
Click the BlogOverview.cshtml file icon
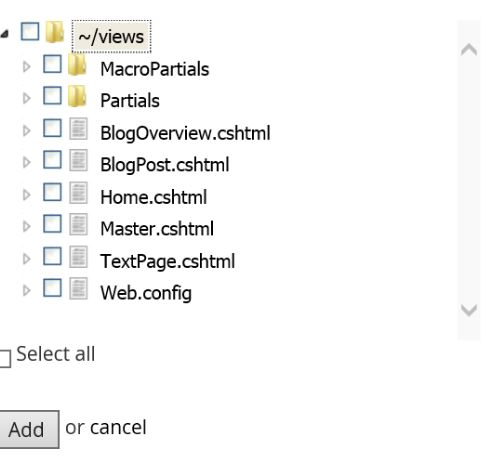(78, 128)
